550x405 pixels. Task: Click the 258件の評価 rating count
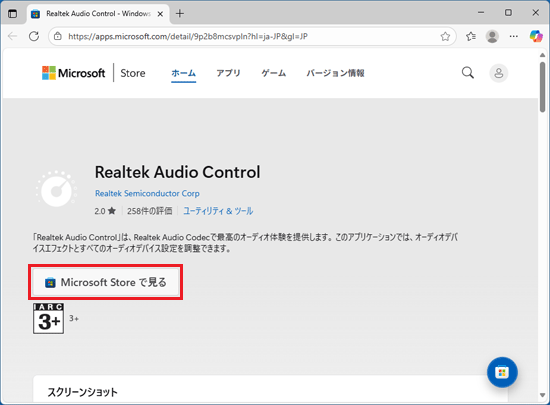(150, 211)
